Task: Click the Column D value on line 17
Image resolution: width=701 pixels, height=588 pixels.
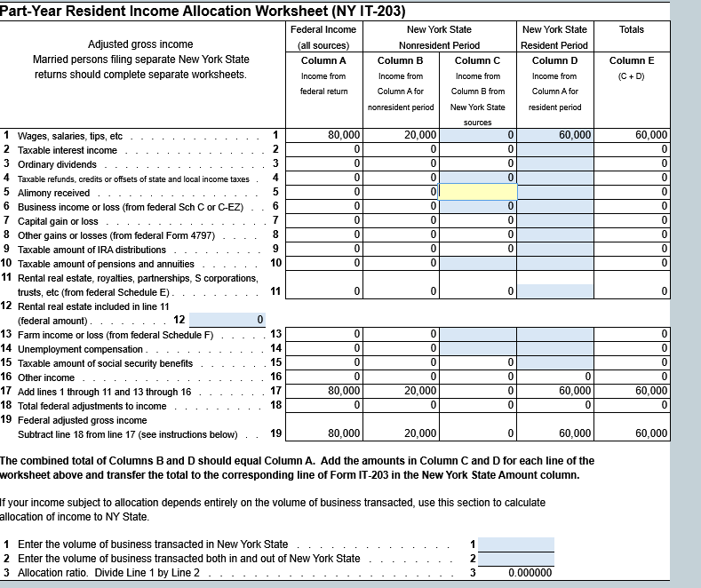Action: click(575, 391)
